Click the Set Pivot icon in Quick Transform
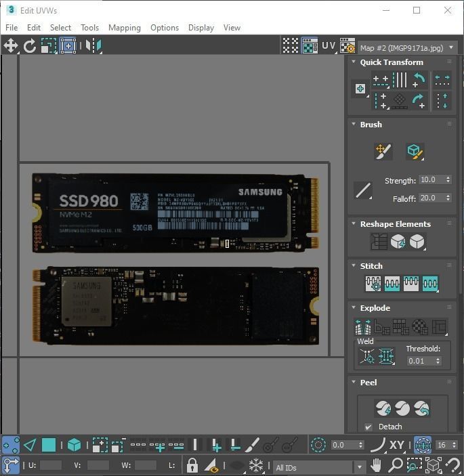This screenshot has height=476, width=464. tap(360, 89)
